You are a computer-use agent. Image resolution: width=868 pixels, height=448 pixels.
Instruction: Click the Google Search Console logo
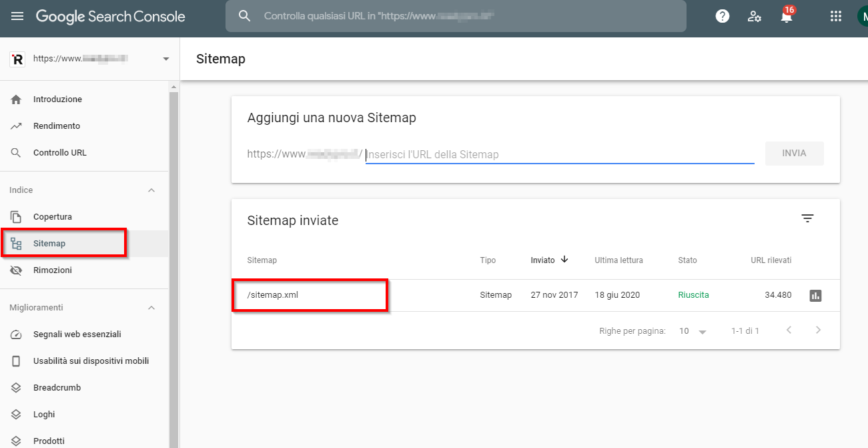[x=111, y=16]
